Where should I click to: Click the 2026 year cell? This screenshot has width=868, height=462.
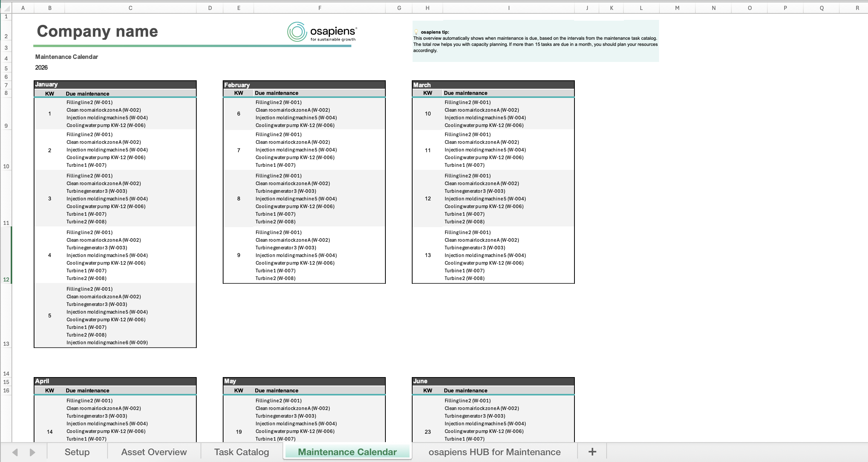click(x=41, y=68)
